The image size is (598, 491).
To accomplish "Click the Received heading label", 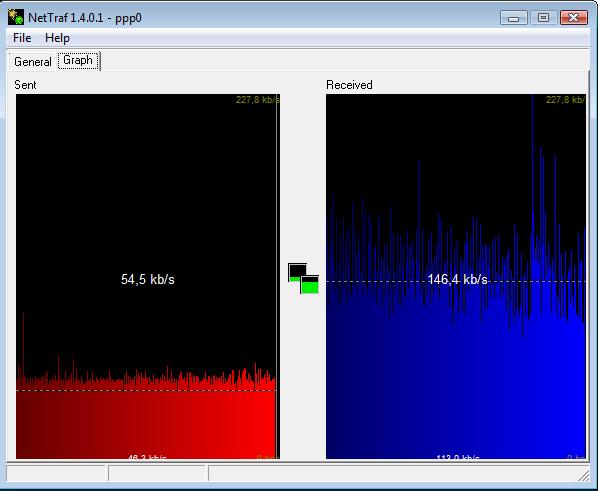I will [x=349, y=85].
